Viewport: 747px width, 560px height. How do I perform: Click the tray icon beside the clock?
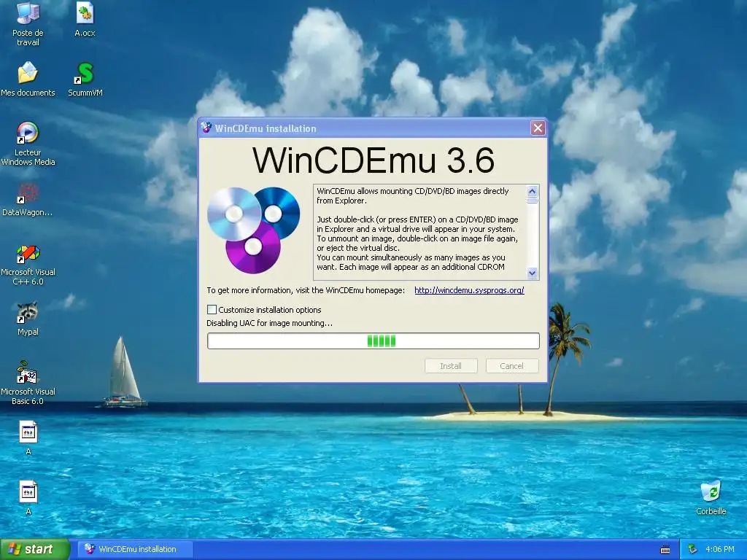coord(692,549)
